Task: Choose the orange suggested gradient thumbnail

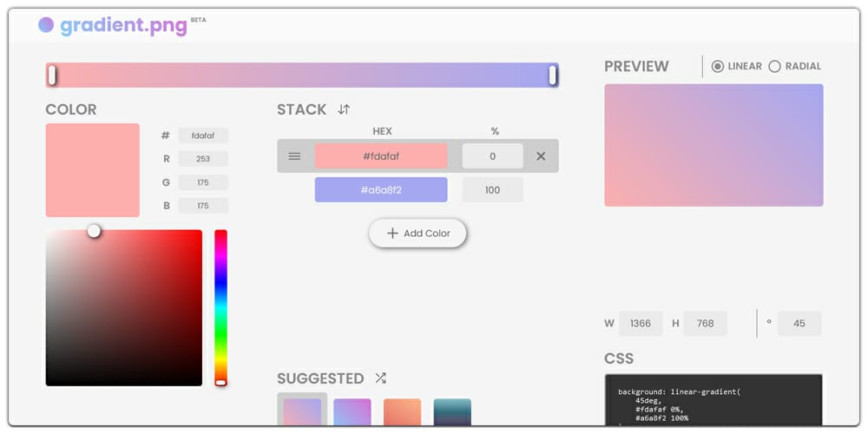Action: (x=402, y=412)
